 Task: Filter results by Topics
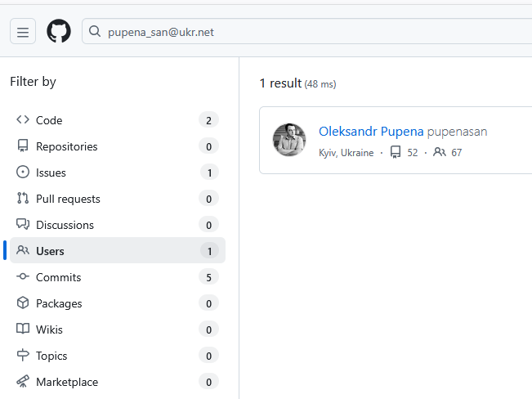click(51, 356)
